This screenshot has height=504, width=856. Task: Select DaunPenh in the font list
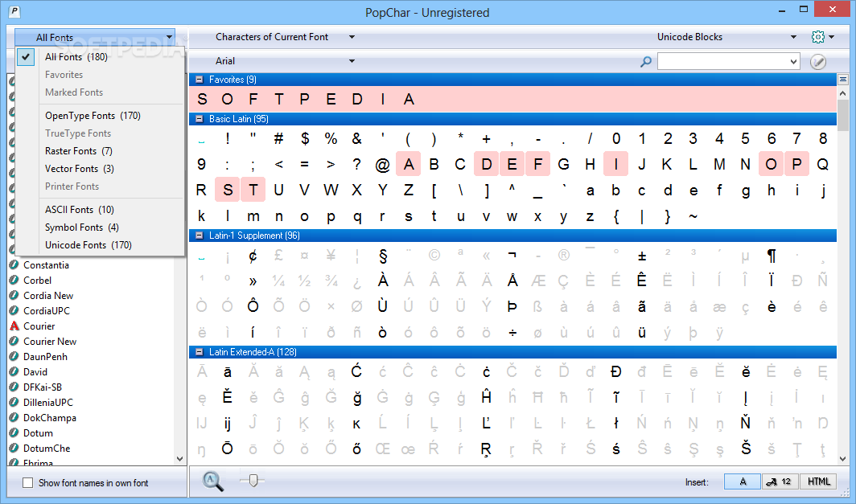click(x=45, y=357)
